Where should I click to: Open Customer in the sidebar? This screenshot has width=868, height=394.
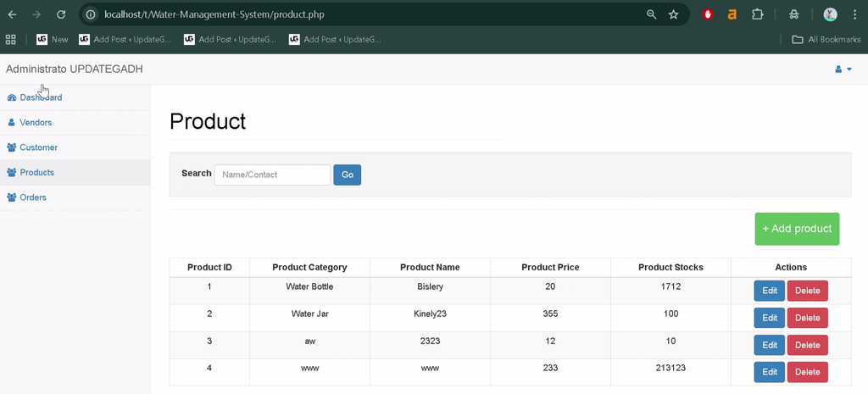pos(75,147)
